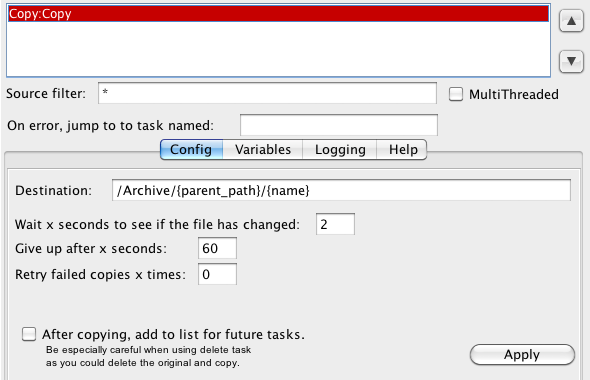The height and width of the screenshot is (380, 590).
Task: Enable the MultiThreaded checkbox
Action: coord(456,94)
